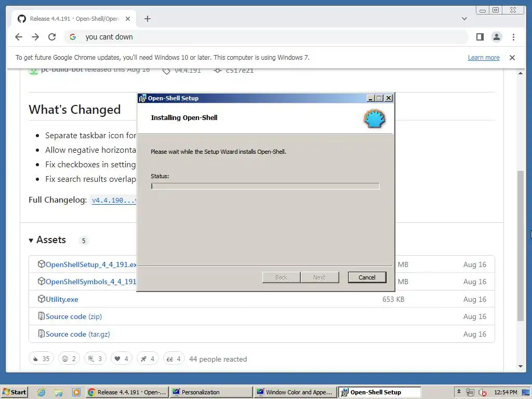The image size is (532, 399).
Task: Click the vertical scrollbar thumb
Action: (x=521, y=246)
